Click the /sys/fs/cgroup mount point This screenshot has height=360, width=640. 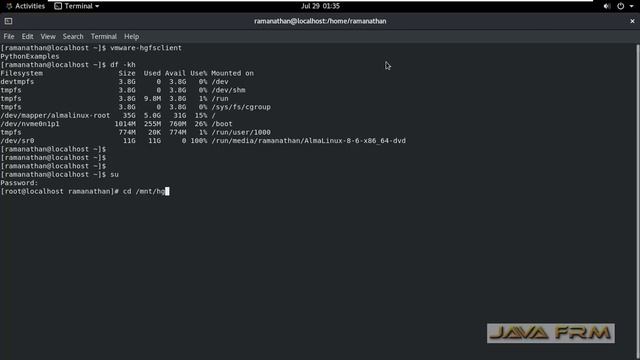[241, 107]
